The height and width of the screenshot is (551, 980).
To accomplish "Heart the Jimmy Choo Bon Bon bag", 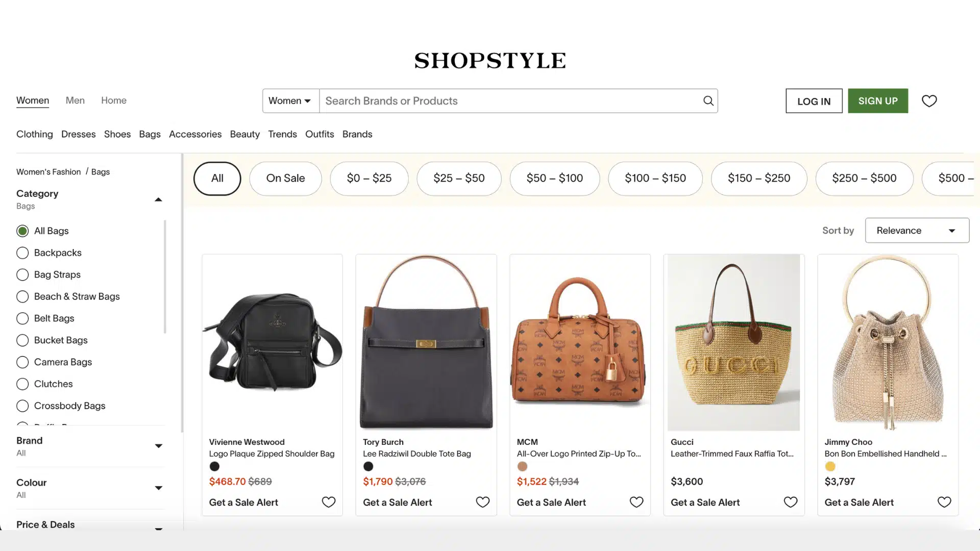I will click(x=944, y=502).
